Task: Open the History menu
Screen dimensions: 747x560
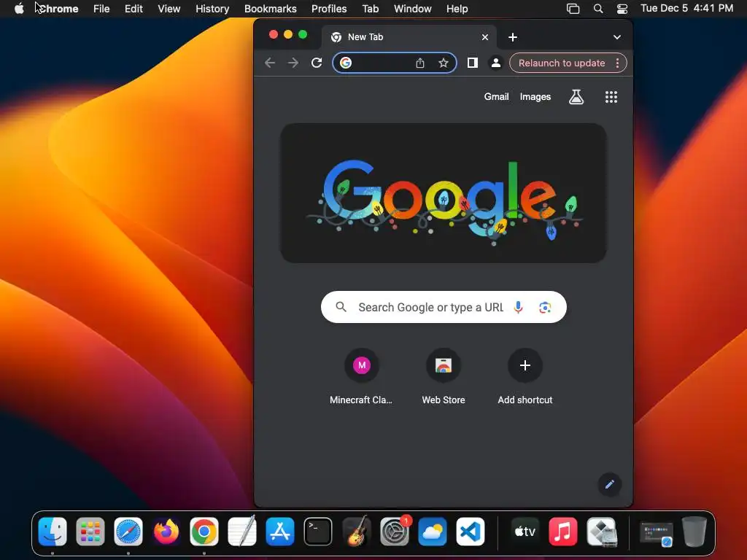Action: [x=212, y=9]
